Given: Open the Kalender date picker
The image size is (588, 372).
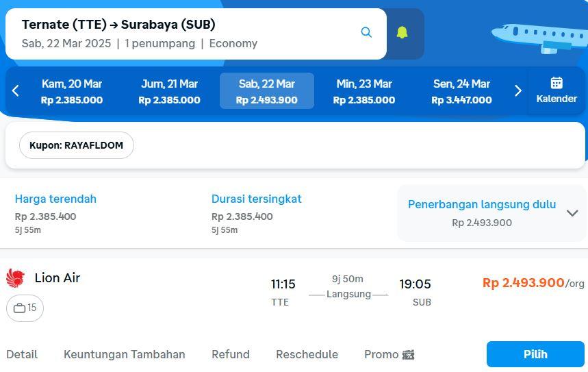Looking at the screenshot, I should [556, 90].
